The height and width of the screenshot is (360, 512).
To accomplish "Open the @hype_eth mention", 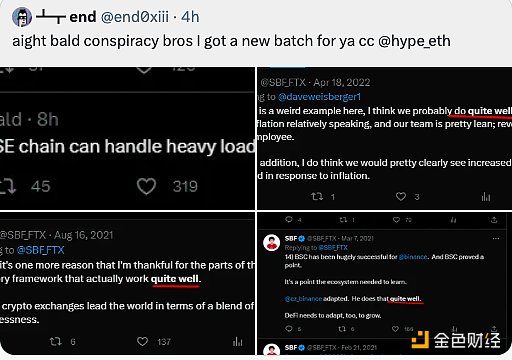I will coord(414,41).
